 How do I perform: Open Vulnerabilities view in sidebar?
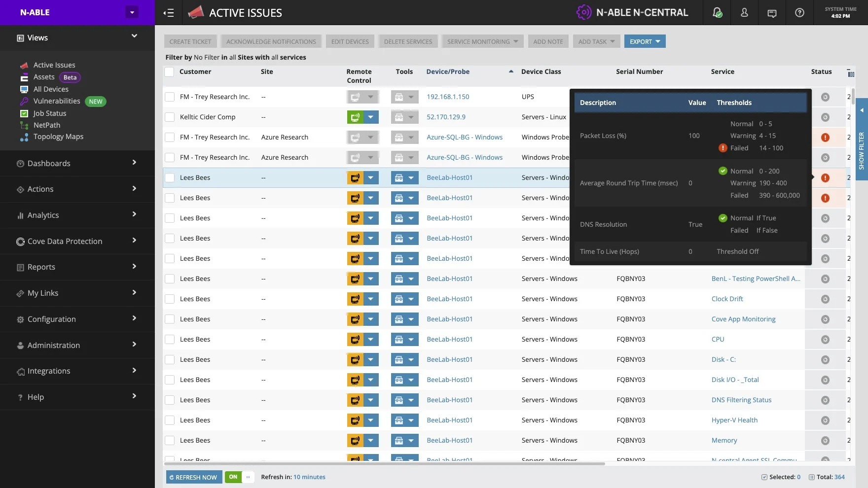pos(57,101)
